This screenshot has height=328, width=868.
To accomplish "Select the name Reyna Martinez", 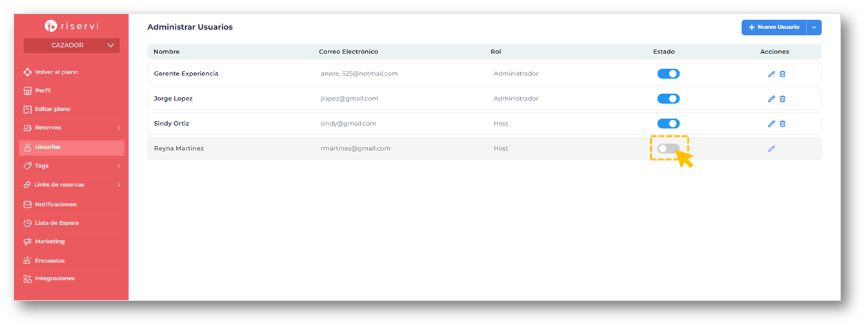I will pos(179,148).
